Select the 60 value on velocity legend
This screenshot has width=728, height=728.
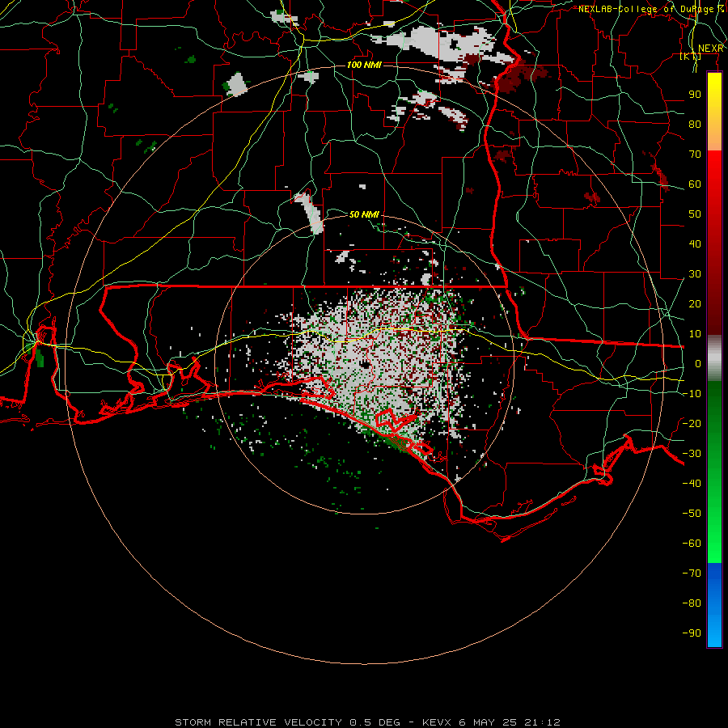click(x=695, y=184)
